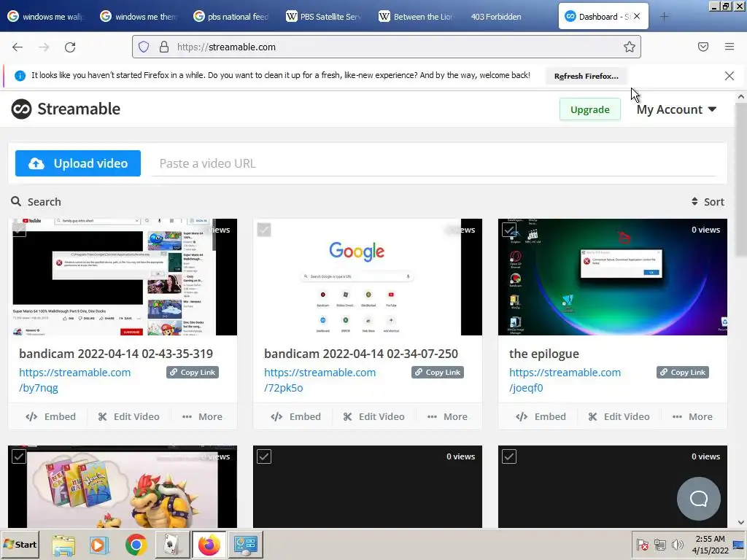Viewport: 747px width, 560px height.
Task: Open the epilogue video thumbnail
Action: pos(613,277)
